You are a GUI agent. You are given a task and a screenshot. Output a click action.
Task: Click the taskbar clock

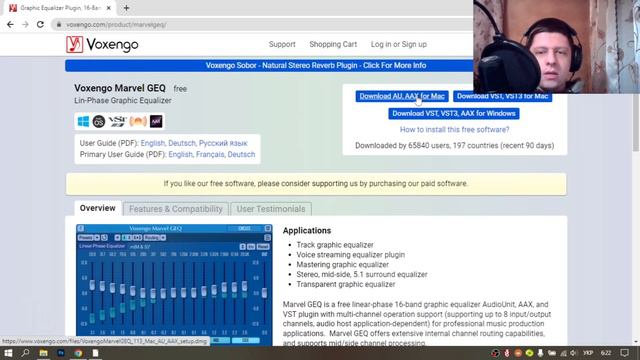[x=606, y=353]
